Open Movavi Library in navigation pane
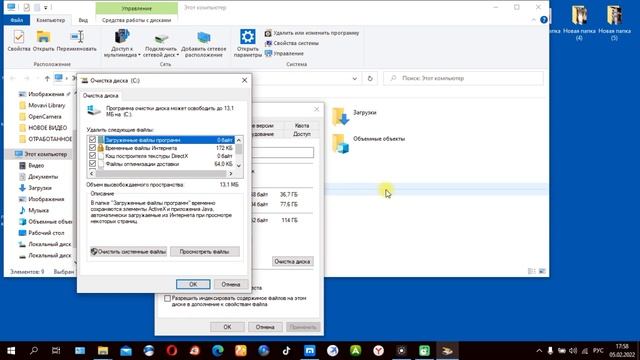 [x=47, y=105]
